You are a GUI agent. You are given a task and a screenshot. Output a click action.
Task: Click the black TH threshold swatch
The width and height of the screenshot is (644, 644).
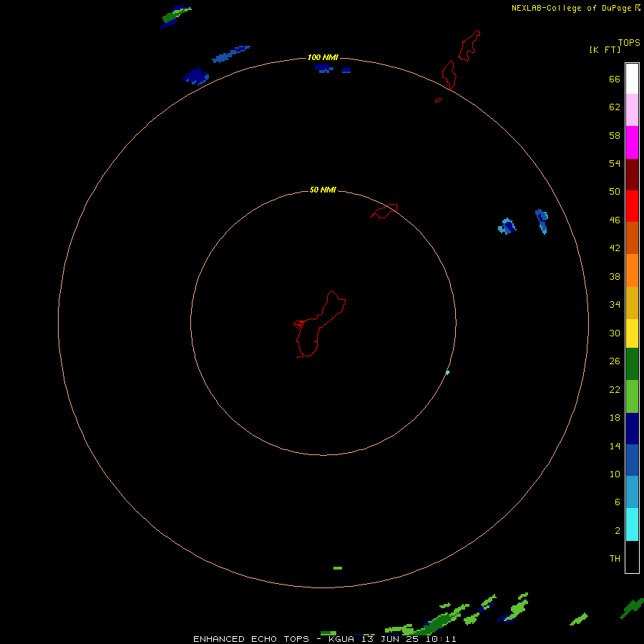[x=632, y=557]
